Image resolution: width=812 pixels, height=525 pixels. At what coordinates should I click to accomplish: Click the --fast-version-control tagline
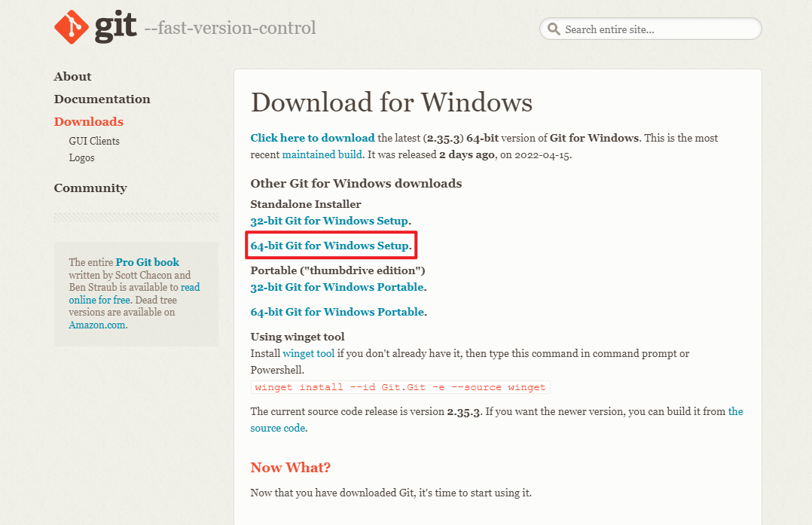230,27
